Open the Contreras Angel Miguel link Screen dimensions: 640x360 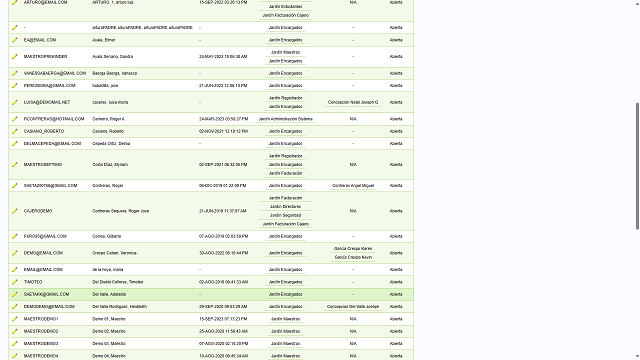point(353,186)
